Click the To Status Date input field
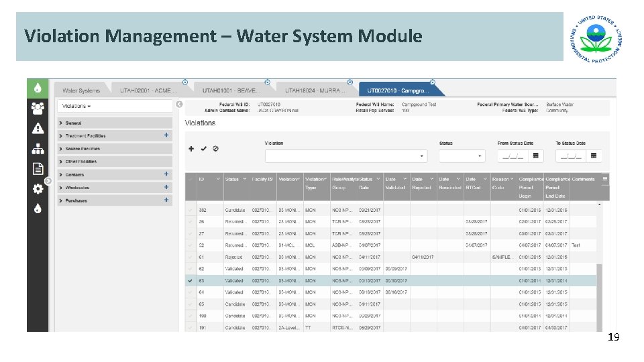Screen dimensions: 644x362 571,156
